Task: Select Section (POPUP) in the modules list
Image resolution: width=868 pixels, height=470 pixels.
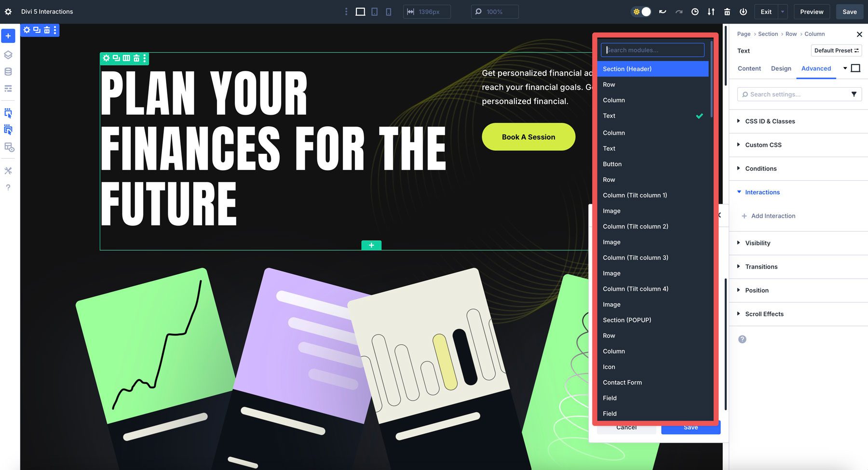Action: pos(626,320)
